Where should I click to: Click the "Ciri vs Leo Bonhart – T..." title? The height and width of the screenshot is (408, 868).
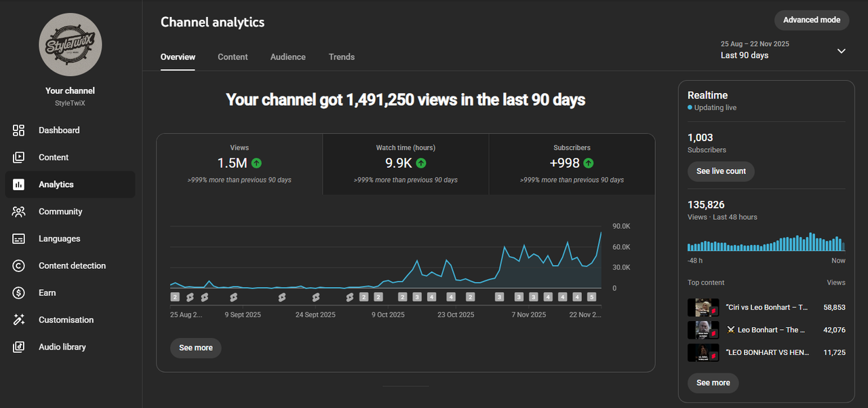pyautogui.click(x=767, y=308)
